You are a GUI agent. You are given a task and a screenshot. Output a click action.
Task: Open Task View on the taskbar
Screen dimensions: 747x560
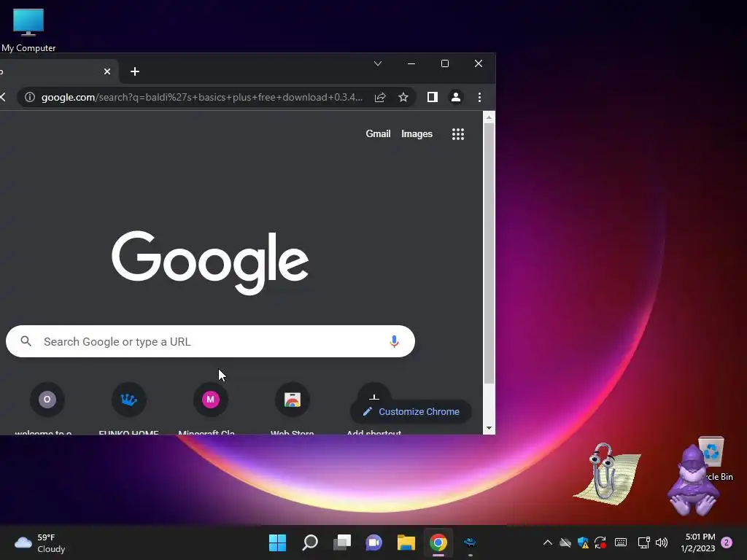[341, 542]
